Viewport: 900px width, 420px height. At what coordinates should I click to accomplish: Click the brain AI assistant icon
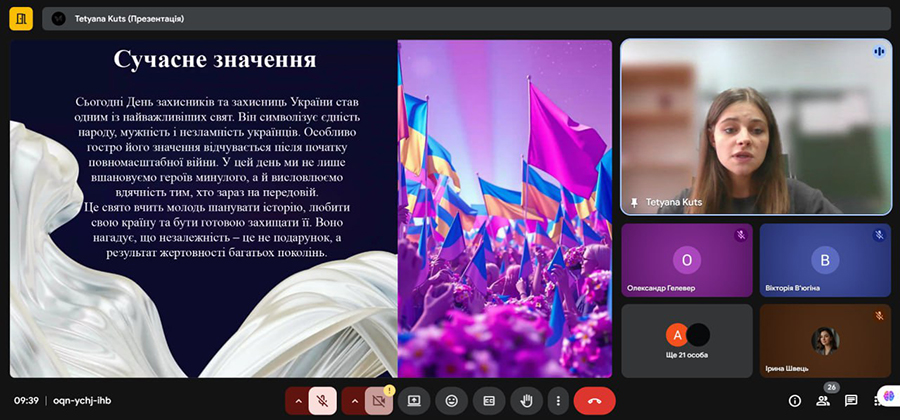(889, 396)
